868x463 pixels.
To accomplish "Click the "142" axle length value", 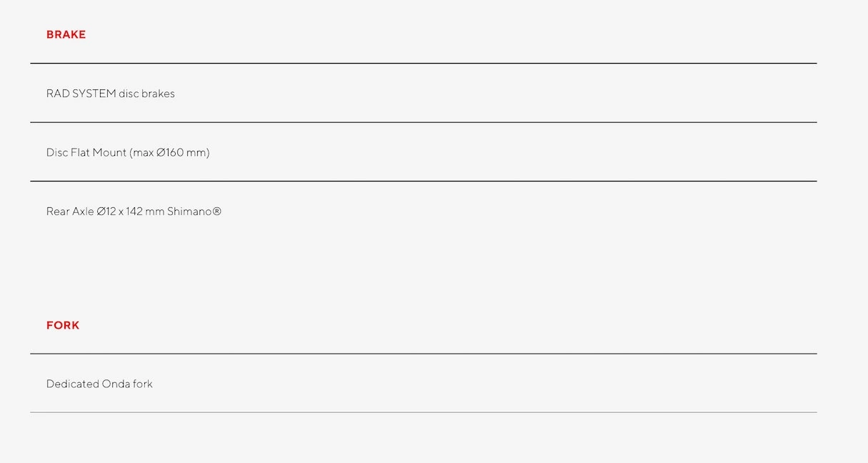I will pyautogui.click(x=134, y=211).
